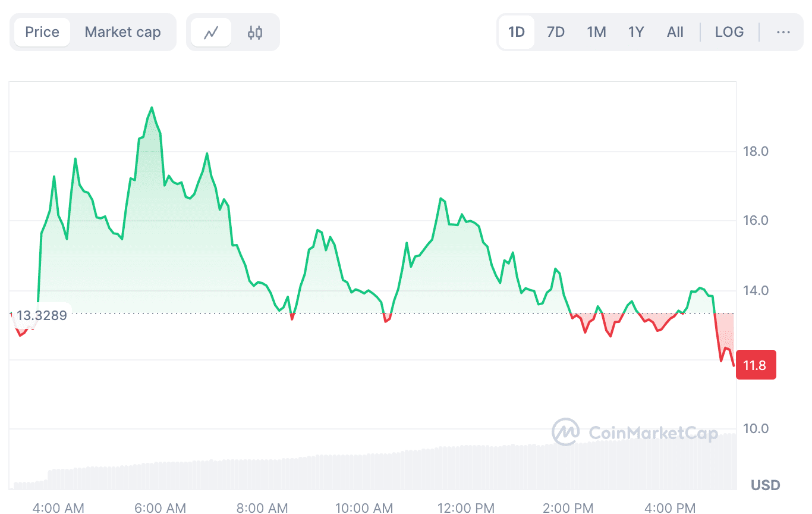Open the three-dot more options menu

(783, 32)
